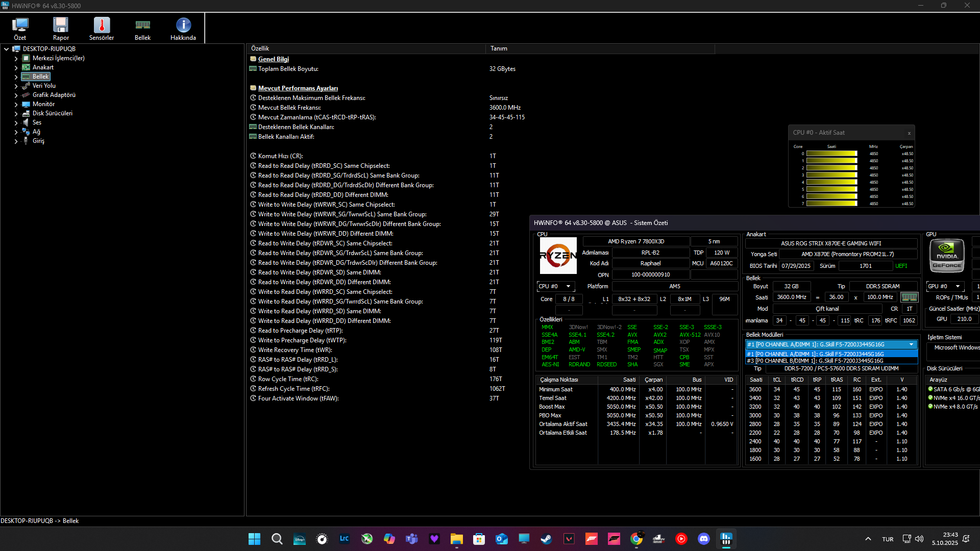Expand the Grafik Adaptörü tree node
This screenshot has height=551, width=980.
click(x=16, y=95)
